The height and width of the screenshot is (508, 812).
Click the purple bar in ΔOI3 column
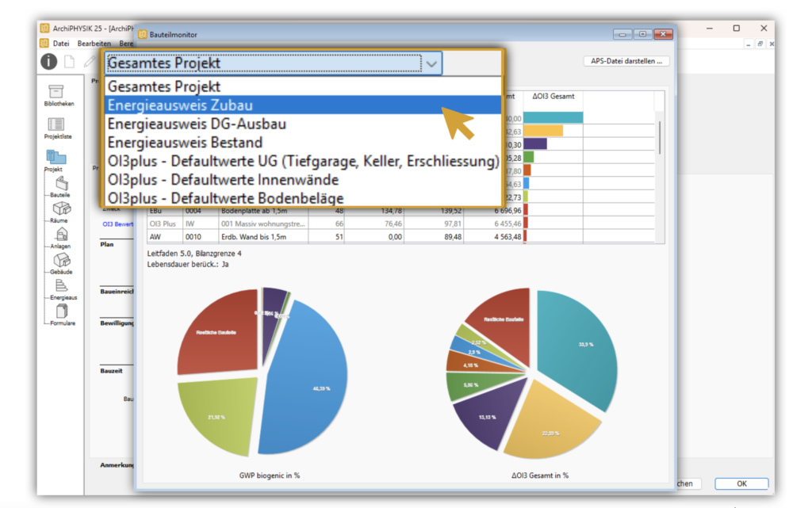pyautogui.click(x=535, y=143)
